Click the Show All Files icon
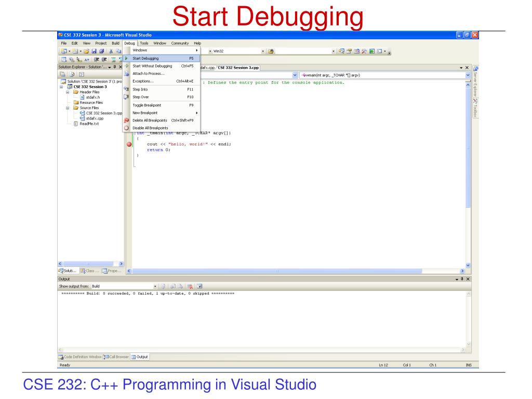Screen dimensions: 532x399 (x=72, y=74)
